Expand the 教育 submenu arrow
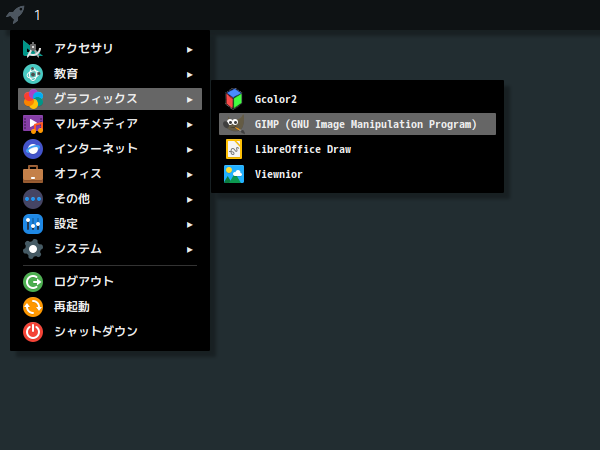The height and width of the screenshot is (450, 600). [x=189, y=75]
